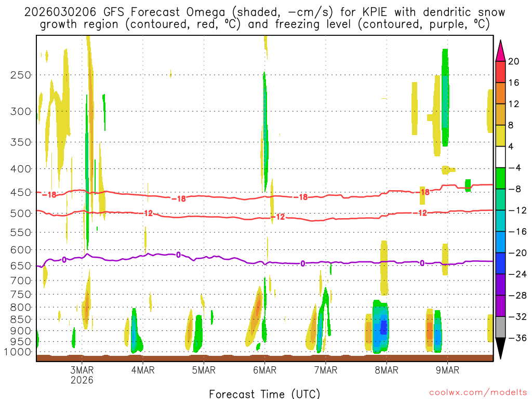Select the orange 12 to 16 colorbar swatch
532x399 pixels.
pyautogui.click(x=500, y=93)
